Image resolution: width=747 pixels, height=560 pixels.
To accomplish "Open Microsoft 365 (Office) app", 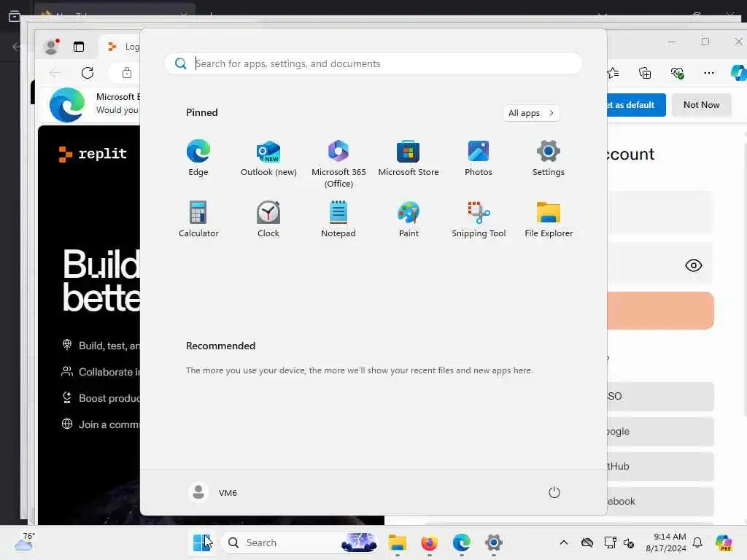I will click(x=338, y=164).
